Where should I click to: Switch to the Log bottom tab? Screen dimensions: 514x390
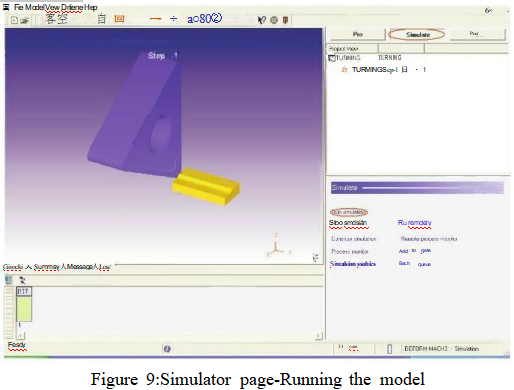click(104, 267)
